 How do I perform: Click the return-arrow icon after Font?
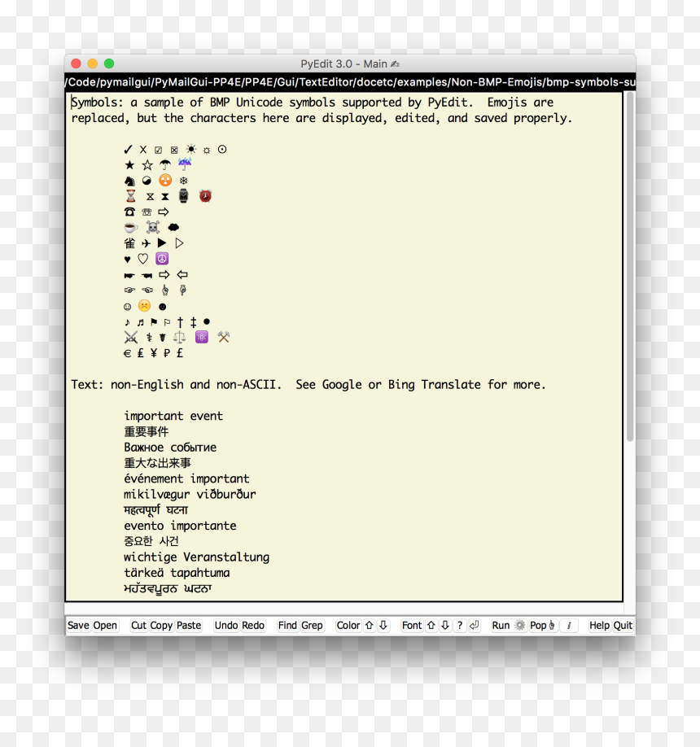pos(474,626)
